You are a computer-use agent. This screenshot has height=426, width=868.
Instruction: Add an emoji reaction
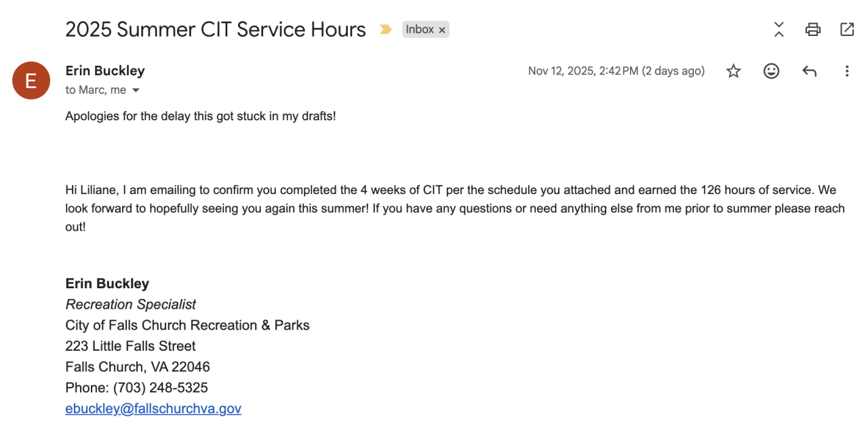coord(771,71)
